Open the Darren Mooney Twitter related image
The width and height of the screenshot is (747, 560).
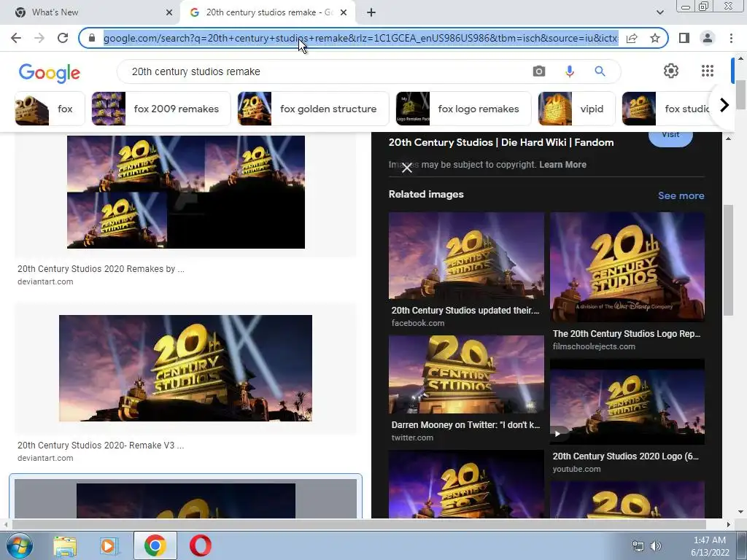coord(466,374)
